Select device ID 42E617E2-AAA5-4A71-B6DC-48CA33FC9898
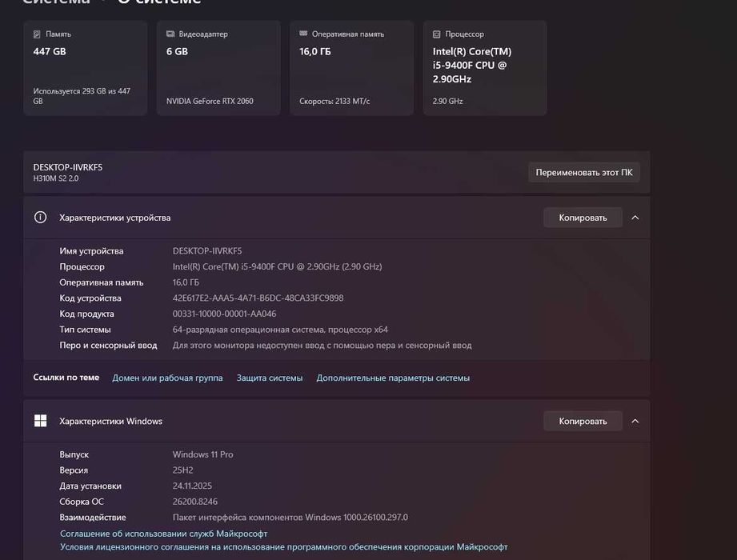The image size is (737, 560). coord(258,298)
